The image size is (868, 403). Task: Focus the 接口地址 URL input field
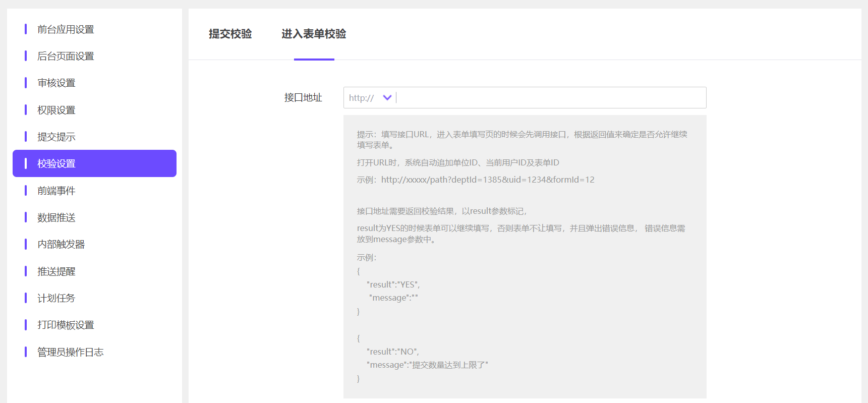click(x=550, y=98)
